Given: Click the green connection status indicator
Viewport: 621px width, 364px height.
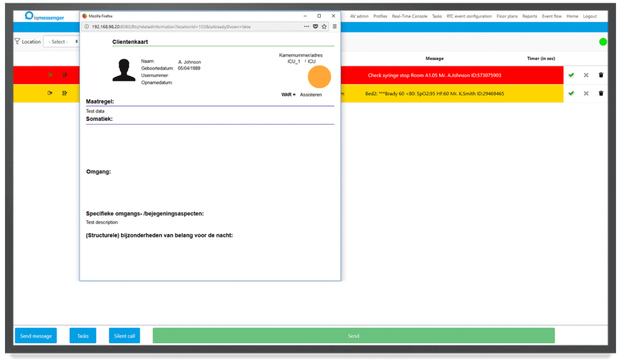Looking at the screenshot, I should pos(603,41).
